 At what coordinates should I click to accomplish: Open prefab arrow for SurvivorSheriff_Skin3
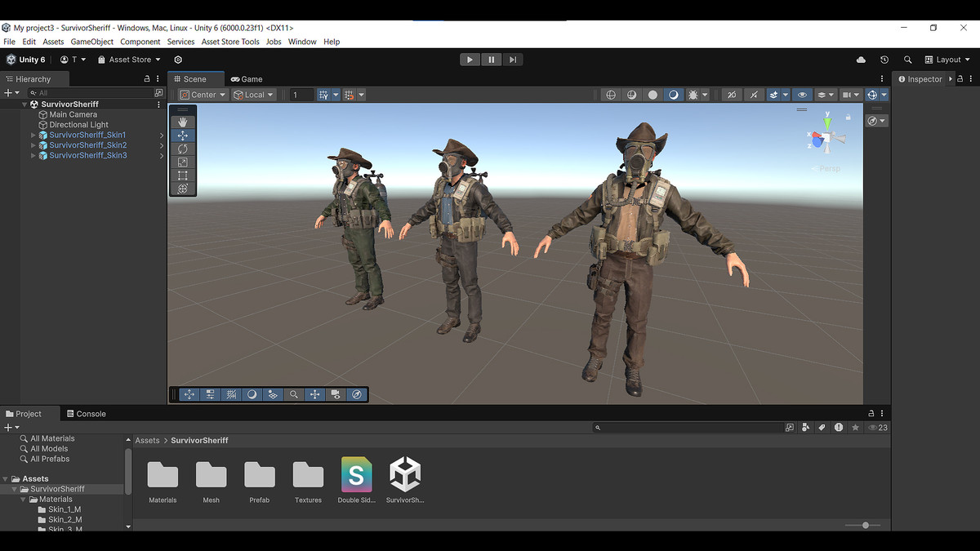[x=161, y=155]
